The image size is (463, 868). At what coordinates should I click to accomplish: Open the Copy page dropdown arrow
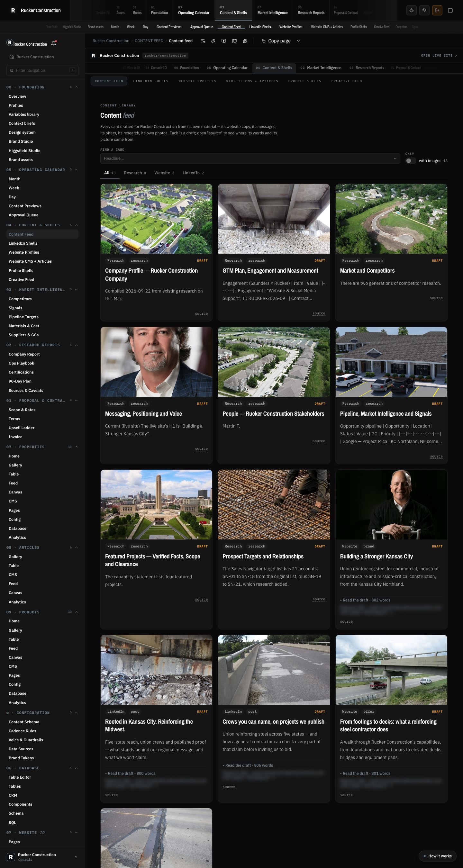[298, 41]
